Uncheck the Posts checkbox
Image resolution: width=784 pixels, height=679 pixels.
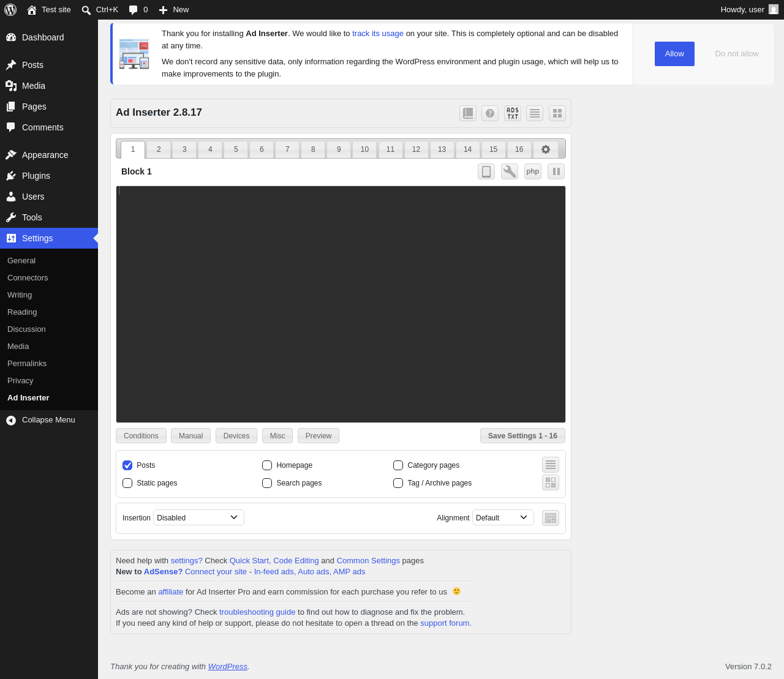click(x=127, y=465)
